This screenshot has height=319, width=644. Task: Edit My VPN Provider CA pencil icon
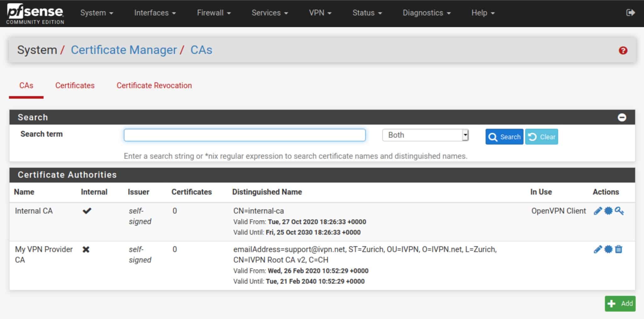(x=598, y=249)
